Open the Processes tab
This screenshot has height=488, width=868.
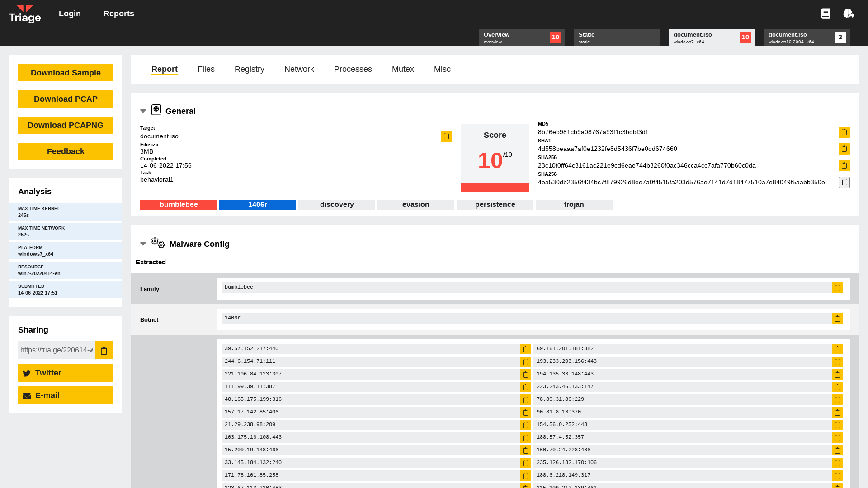coord(353,69)
